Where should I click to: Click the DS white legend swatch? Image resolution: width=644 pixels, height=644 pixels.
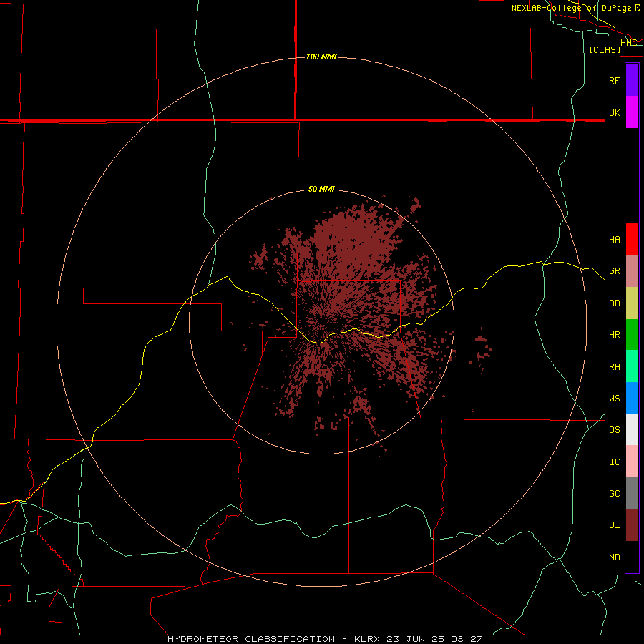click(x=632, y=429)
